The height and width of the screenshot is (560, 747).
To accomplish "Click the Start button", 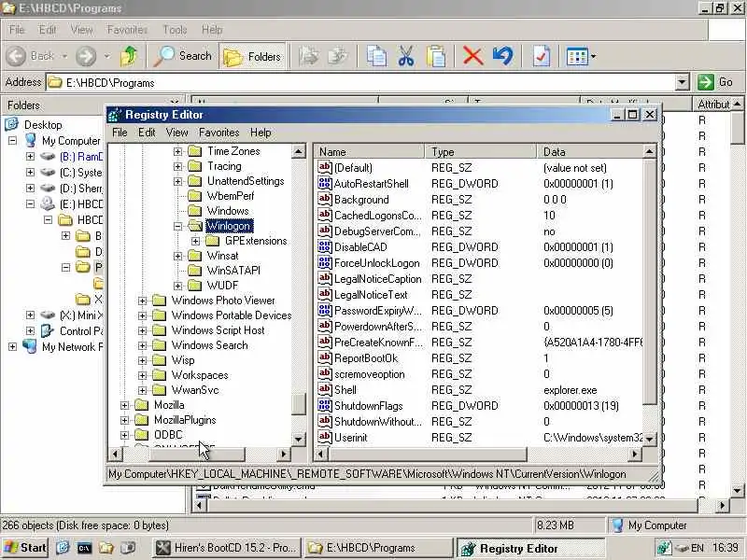I will (25, 548).
